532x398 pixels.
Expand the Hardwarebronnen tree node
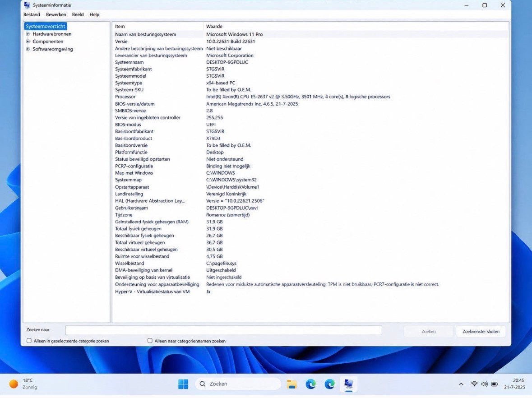tap(28, 34)
